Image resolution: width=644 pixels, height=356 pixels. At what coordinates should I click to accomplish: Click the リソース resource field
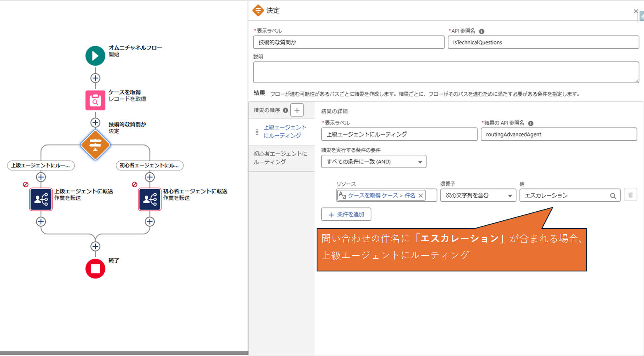coord(386,196)
